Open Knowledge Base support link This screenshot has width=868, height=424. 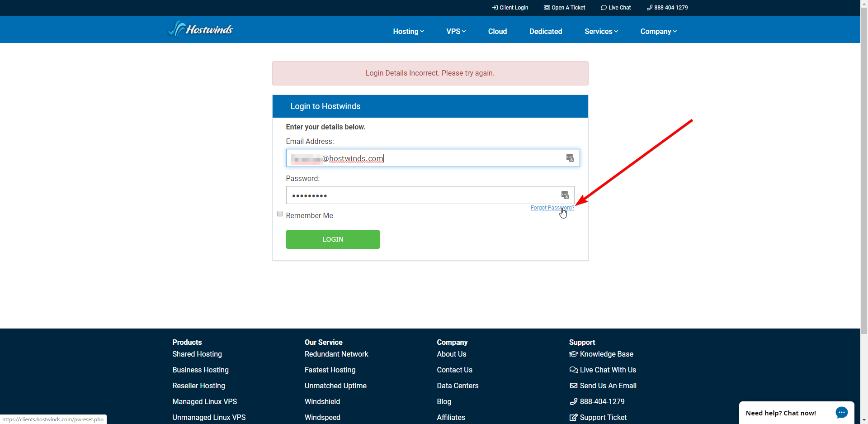coord(601,354)
